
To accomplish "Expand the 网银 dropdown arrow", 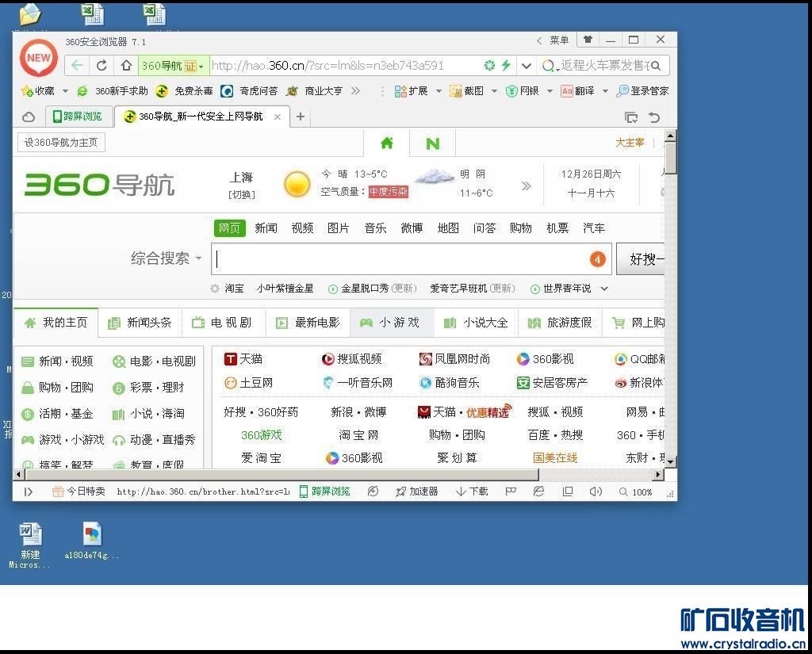I will [x=550, y=91].
